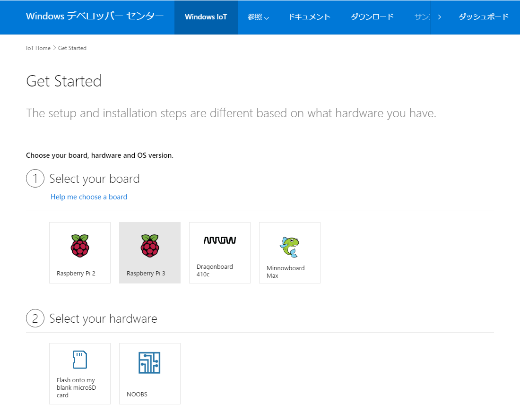Image resolution: width=520 pixels, height=420 pixels.
Task: Select the NOOBS circuit board icon
Action: click(149, 363)
